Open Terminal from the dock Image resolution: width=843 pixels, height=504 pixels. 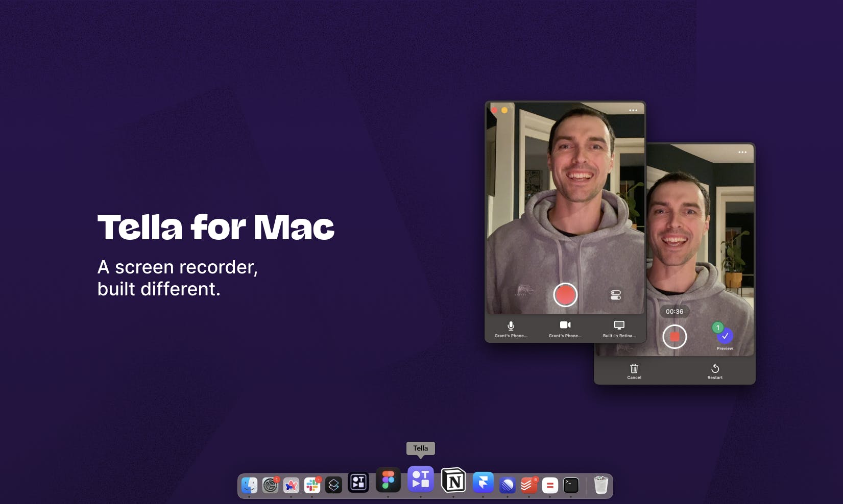[571, 485]
